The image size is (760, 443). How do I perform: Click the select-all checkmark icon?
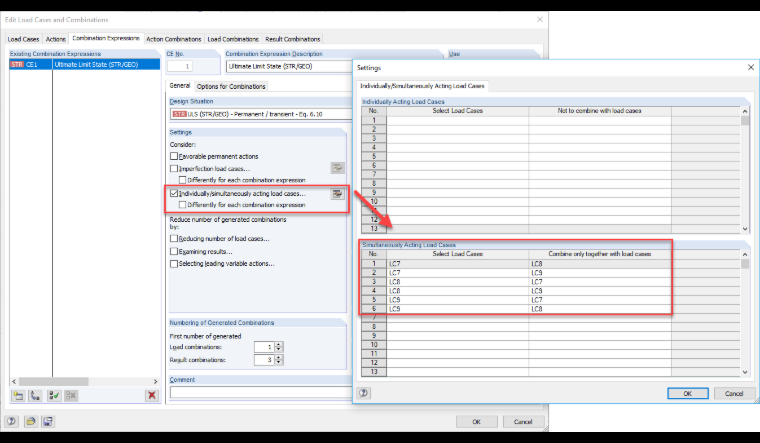click(x=54, y=396)
